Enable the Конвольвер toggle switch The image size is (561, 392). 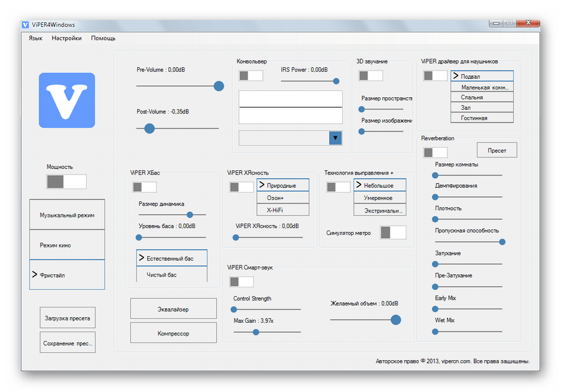pos(251,75)
